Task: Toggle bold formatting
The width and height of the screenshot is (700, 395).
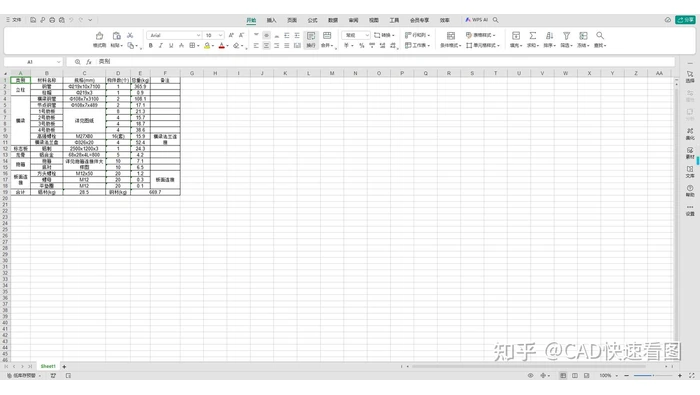Action: [x=151, y=46]
